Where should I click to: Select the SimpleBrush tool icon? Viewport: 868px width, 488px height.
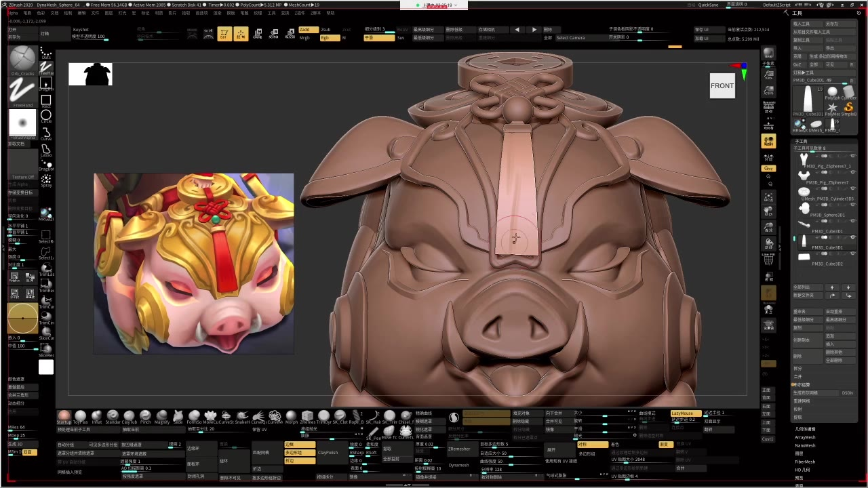point(848,108)
